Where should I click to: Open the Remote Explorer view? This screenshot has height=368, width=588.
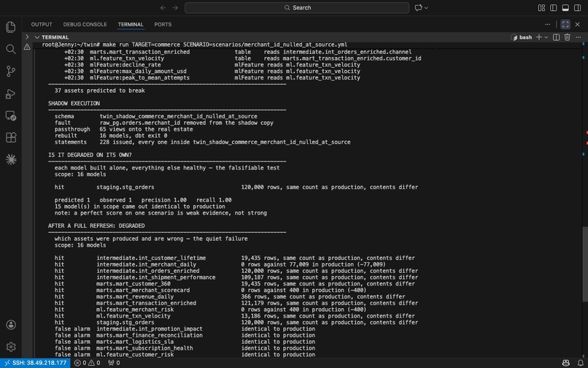point(10,115)
